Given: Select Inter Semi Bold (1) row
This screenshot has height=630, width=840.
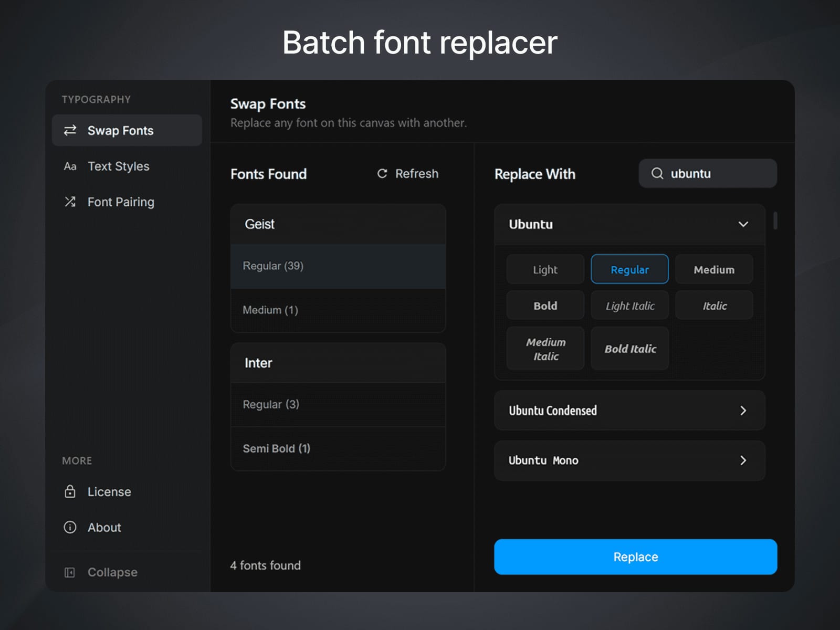Looking at the screenshot, I should [x=338, y=448].
